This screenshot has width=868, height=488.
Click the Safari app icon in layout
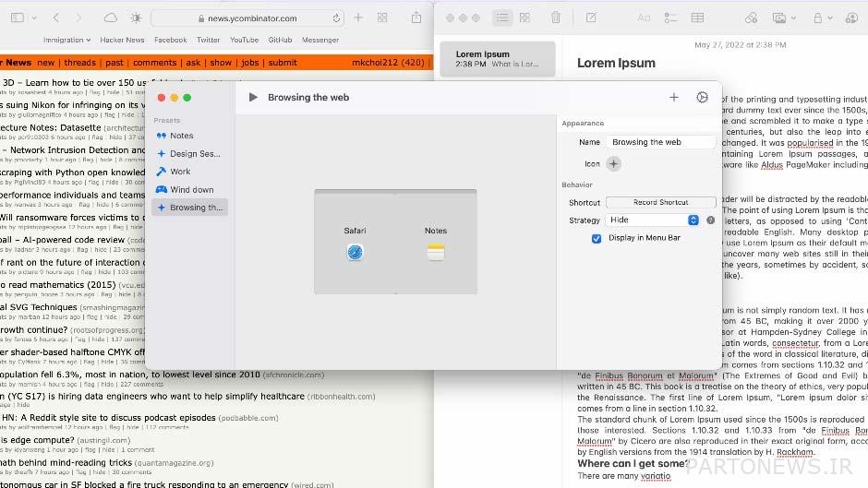(355, 252)
